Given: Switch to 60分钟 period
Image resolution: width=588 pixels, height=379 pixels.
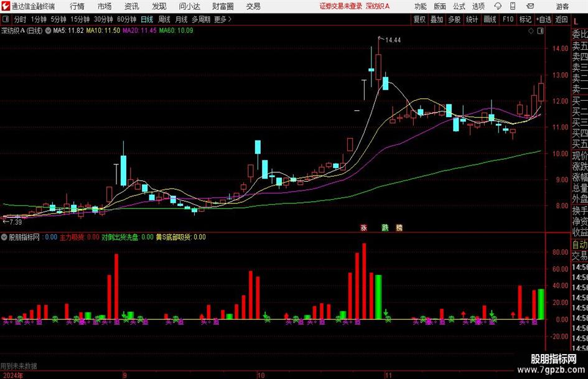Looking at the screenshot, I should (x=127, y=19).
